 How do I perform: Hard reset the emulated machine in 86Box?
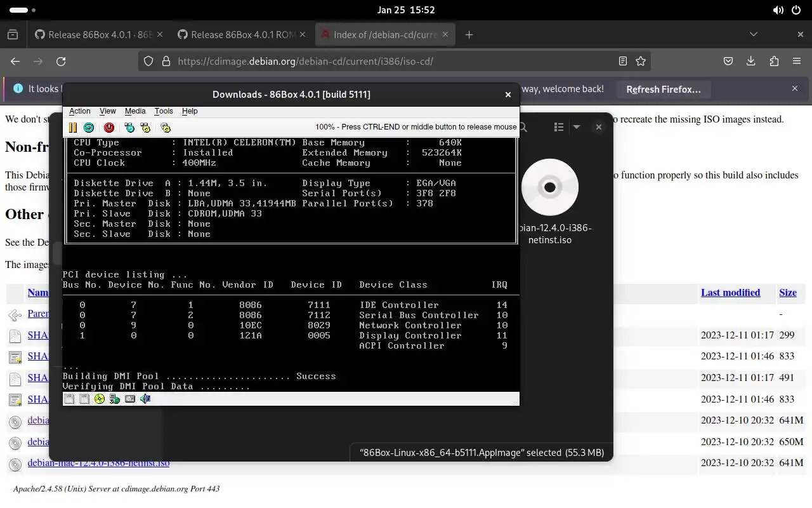click(89, 128)
